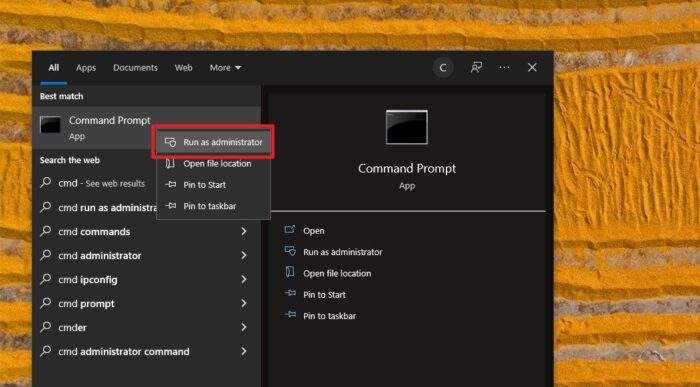Open Command Prompt best match result
The height and width of the screenshot is (387, 700).
coord(146,128)
